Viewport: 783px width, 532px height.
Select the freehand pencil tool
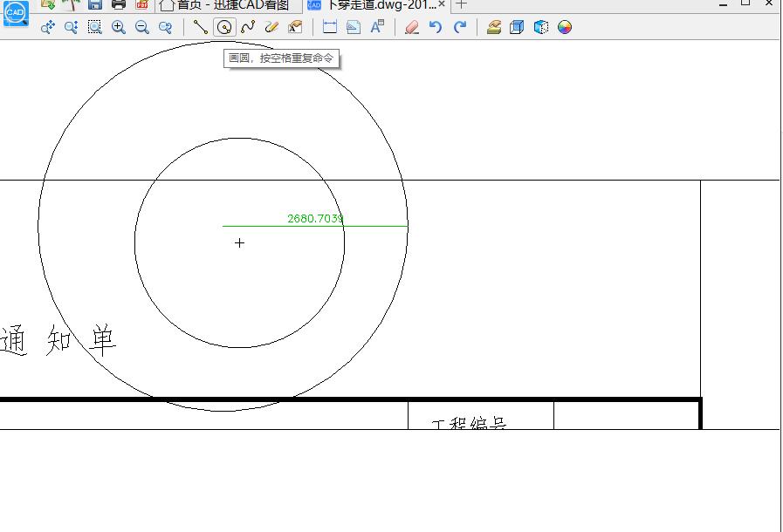(271, 27)
